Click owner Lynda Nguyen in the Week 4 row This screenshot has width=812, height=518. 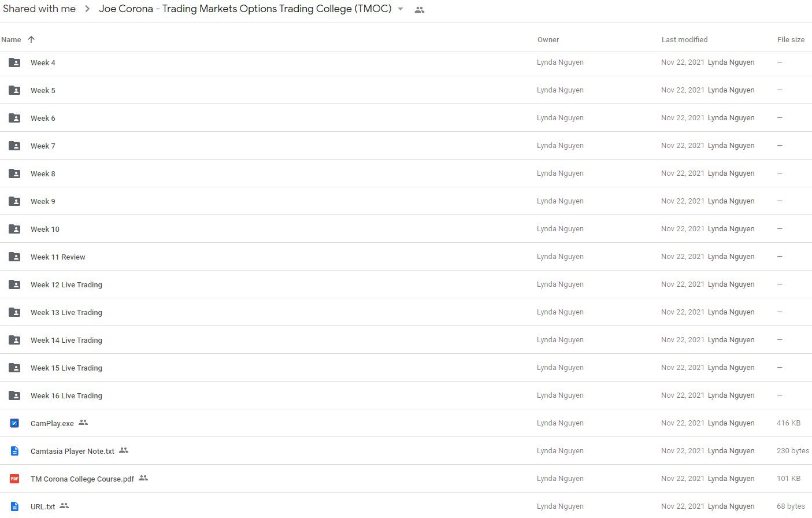click(x=560, y=62)
